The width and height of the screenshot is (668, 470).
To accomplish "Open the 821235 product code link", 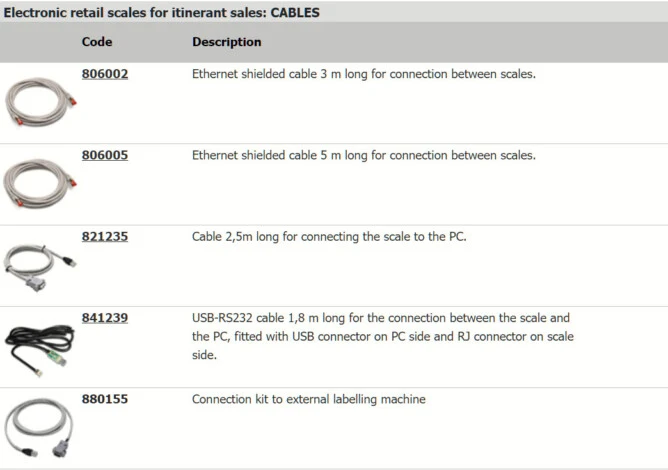I will click(105, 237).
